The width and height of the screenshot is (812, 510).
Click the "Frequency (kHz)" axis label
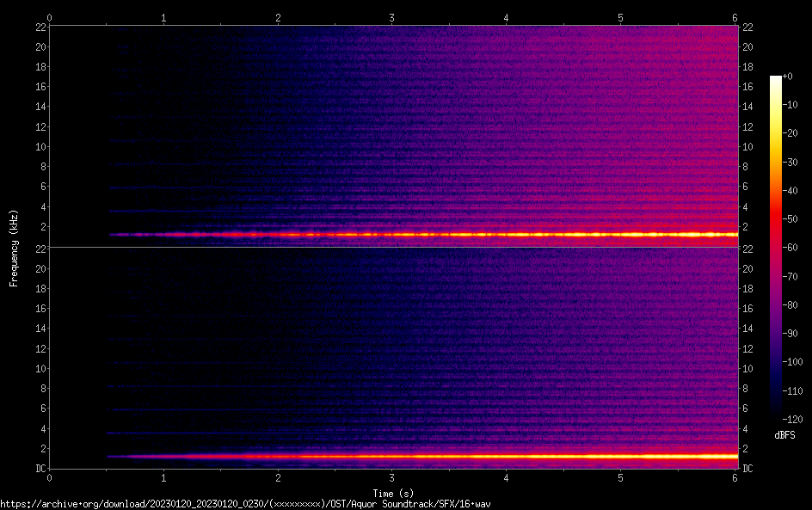tap(14, 248)
